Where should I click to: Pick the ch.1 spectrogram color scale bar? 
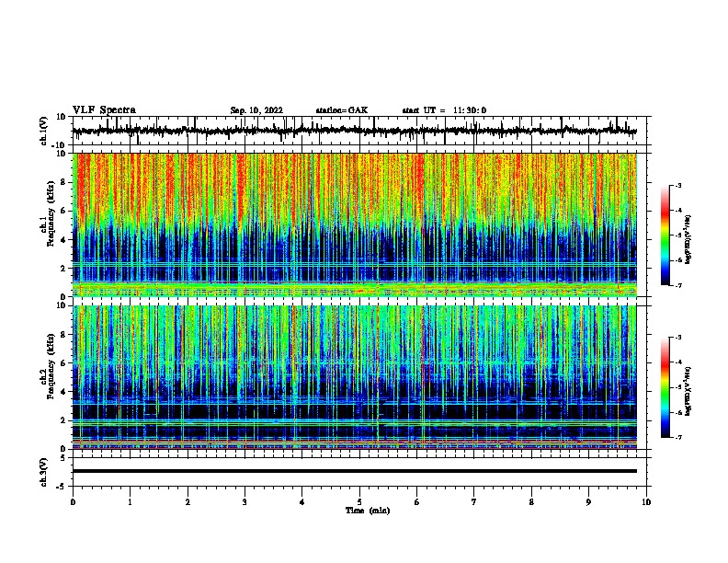point(665,236)
